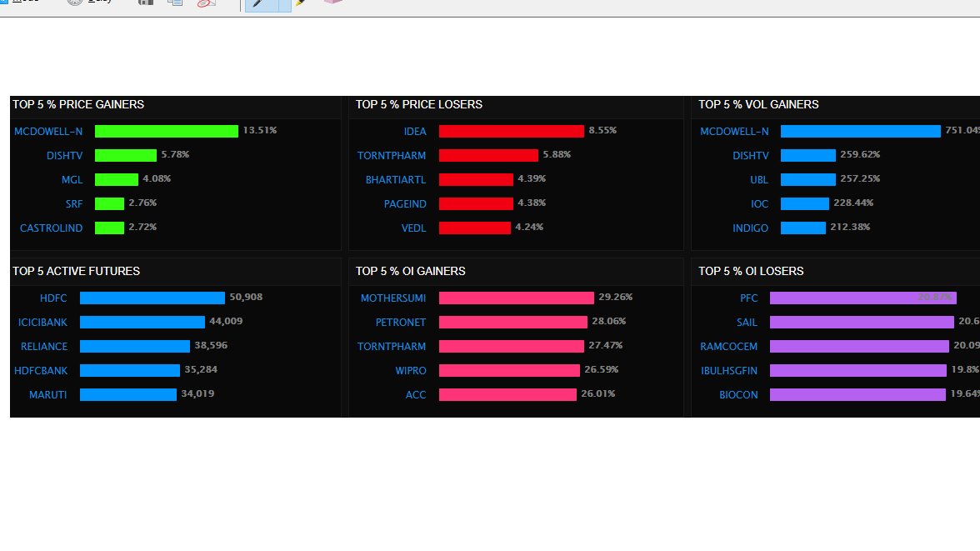Click the pink bar beside MOTHERSUMI
Viewport: 980px width, 551px height.
[x=517, y=298]
